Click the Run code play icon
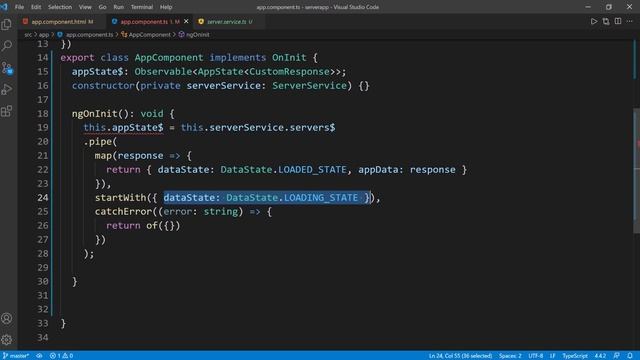 click(593, 21)
